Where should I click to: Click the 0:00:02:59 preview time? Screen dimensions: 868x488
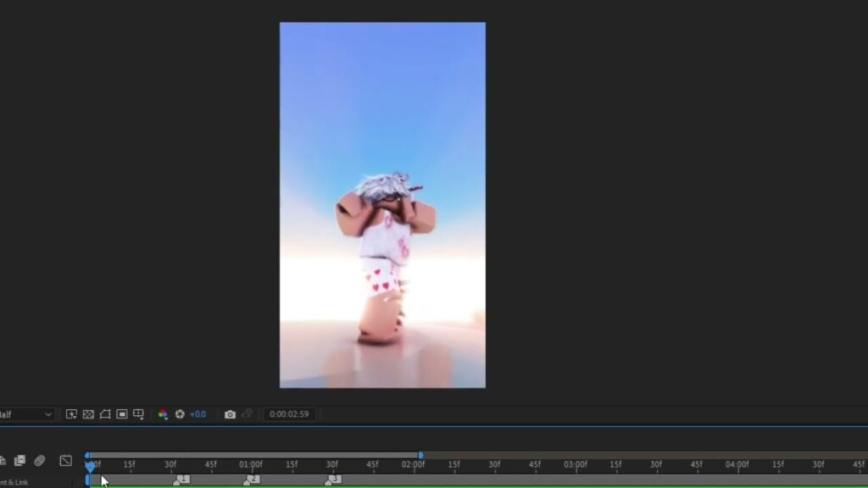tap(289, 414)
